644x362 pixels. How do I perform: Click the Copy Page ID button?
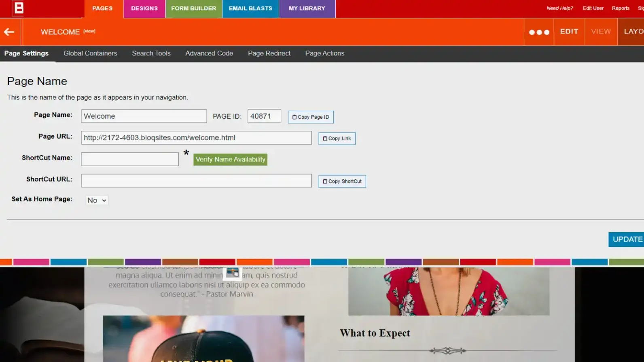coord(311,117)
